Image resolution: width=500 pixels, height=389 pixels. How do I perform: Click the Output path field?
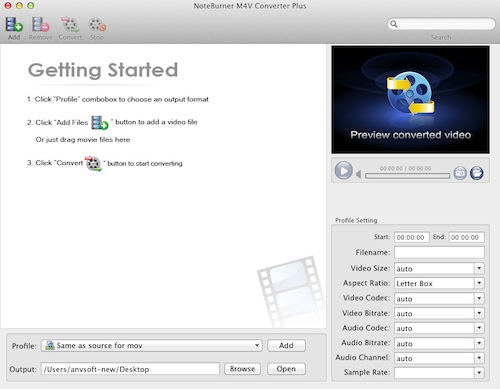pos(130,369)
